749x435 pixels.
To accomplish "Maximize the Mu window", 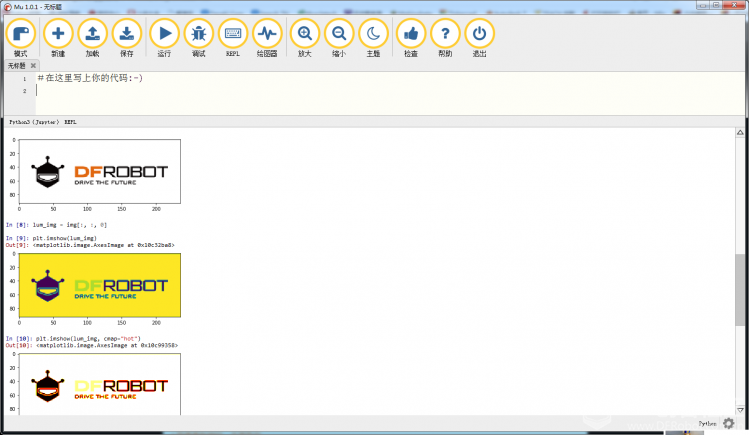I will (x=716, y=5).
